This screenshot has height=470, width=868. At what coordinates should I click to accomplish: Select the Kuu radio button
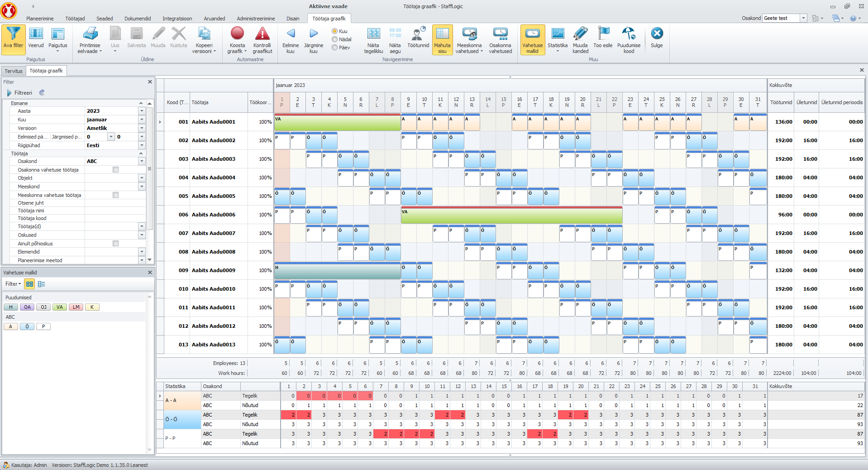(335, 31)
